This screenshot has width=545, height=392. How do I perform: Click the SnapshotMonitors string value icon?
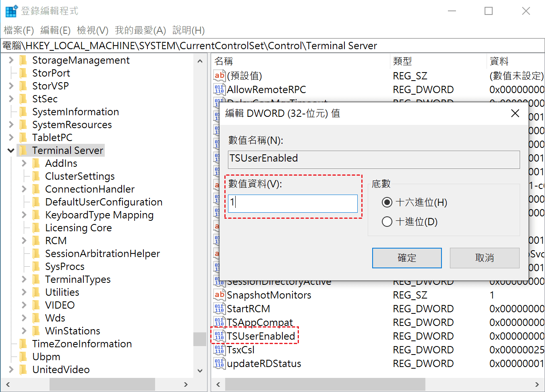point(219,295)
